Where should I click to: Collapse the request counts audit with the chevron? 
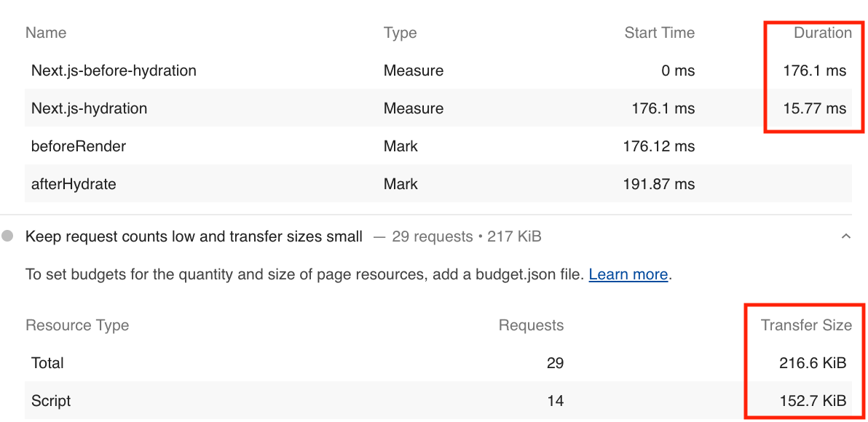(845, 236)
